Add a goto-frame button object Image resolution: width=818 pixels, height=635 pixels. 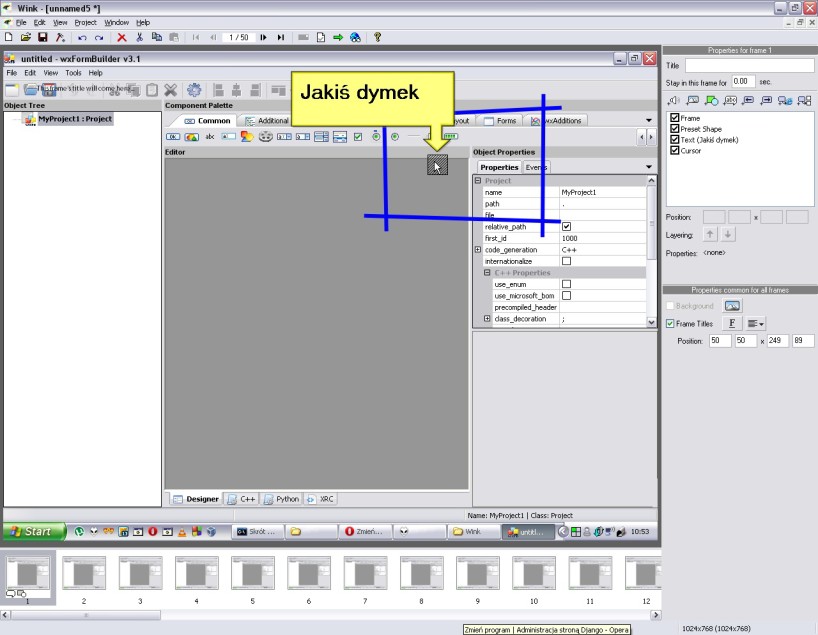[x=804, y=100]
